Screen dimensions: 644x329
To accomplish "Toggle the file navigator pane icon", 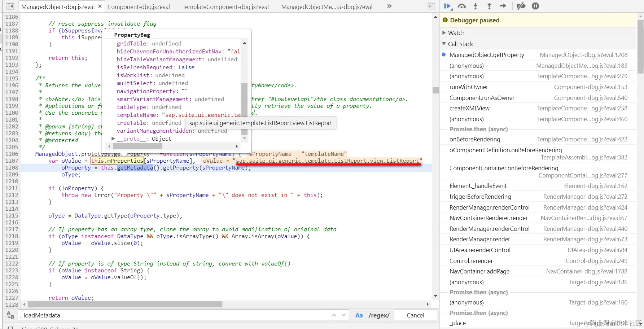I will tap(10, 6).
